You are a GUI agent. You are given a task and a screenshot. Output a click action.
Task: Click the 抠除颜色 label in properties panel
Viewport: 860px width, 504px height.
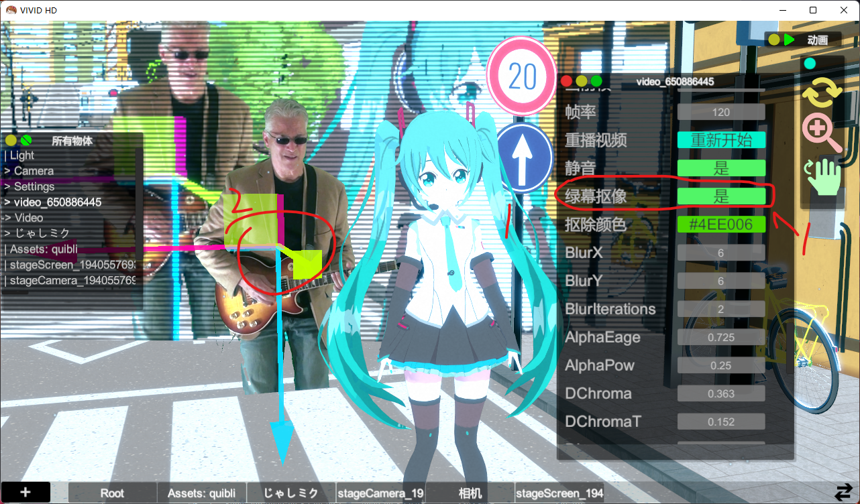(x=596, y=225)
